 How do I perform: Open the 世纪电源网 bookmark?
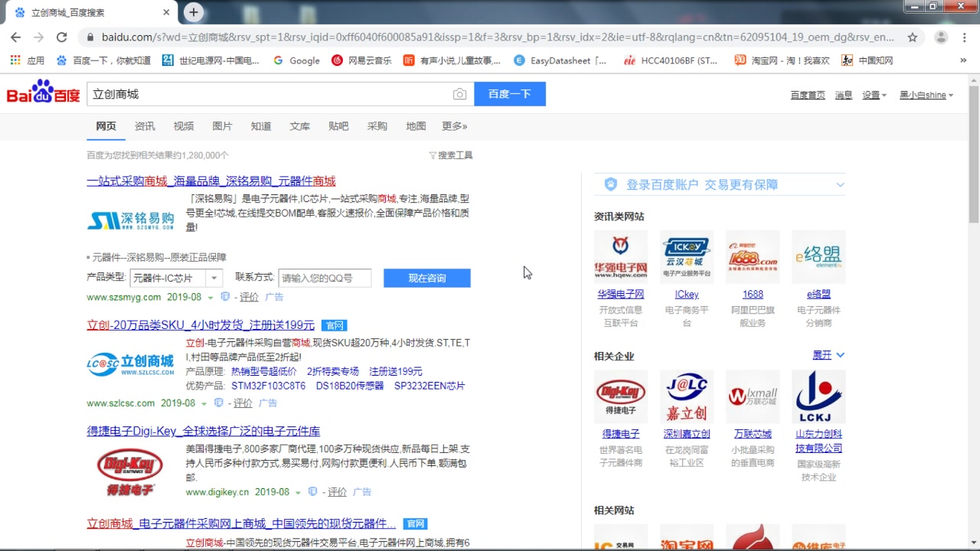tap(211, 60)
